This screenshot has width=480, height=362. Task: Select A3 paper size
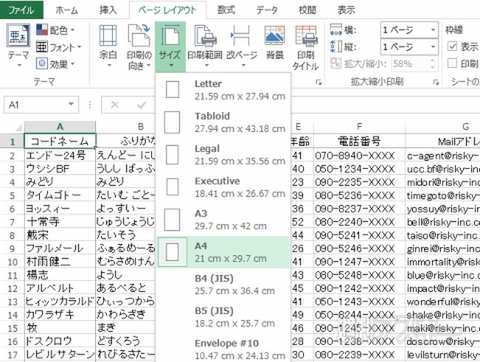click(223, 219)
